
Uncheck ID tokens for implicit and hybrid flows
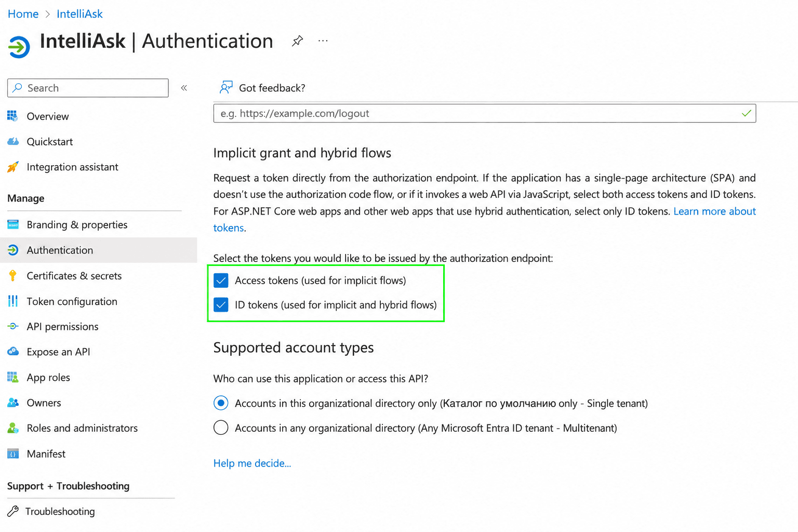coord(221,305)
